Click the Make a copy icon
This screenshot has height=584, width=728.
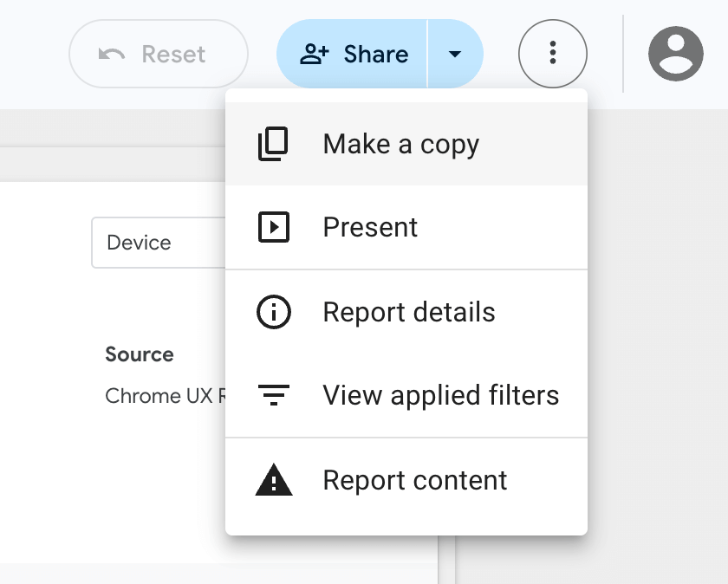point(272,144)
